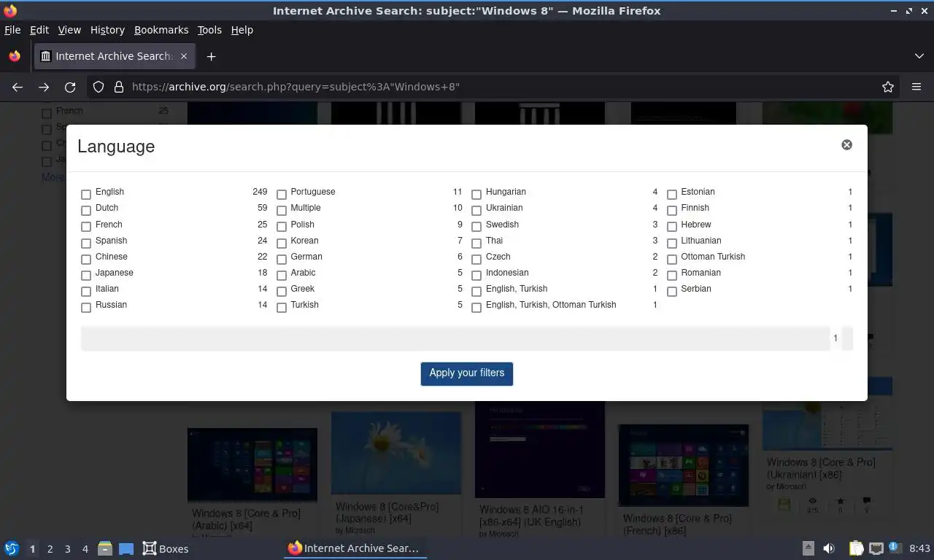This screenshot has width=934, height=560.
Task: Tick the French checkbox in dialog
Action: pos(86,227)
